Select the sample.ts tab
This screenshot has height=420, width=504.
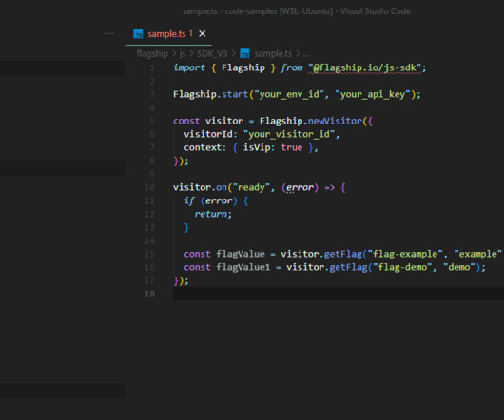(168, 34)
